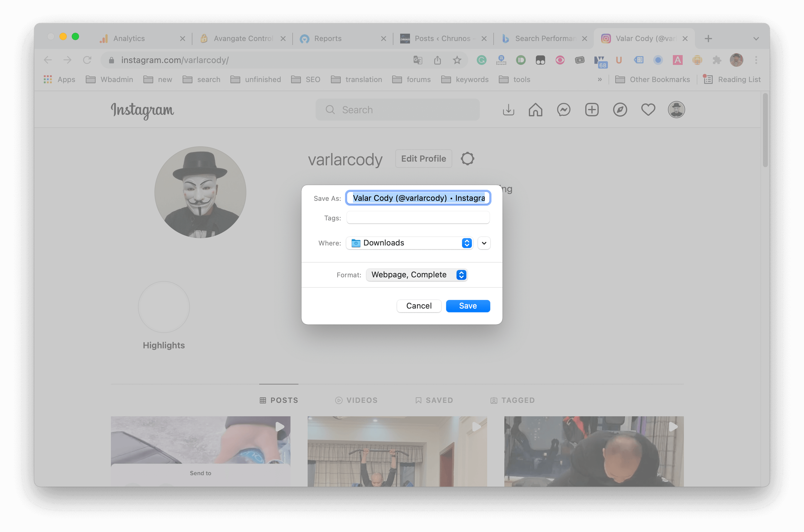Open the Format Webpage Complete dropdown
804x532 pixels.
417,275
